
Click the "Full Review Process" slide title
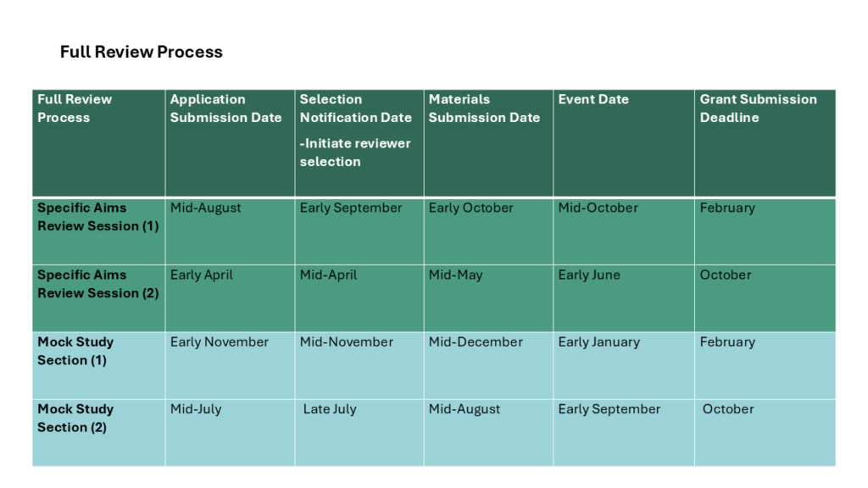(141, 52)
